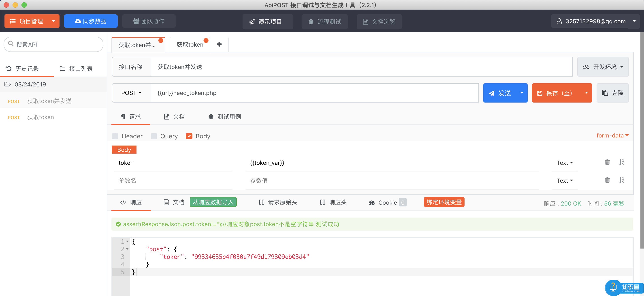Click the sort icon on token row
The height and width of the screenshot is (296, 644).
(x=621, y=162)
